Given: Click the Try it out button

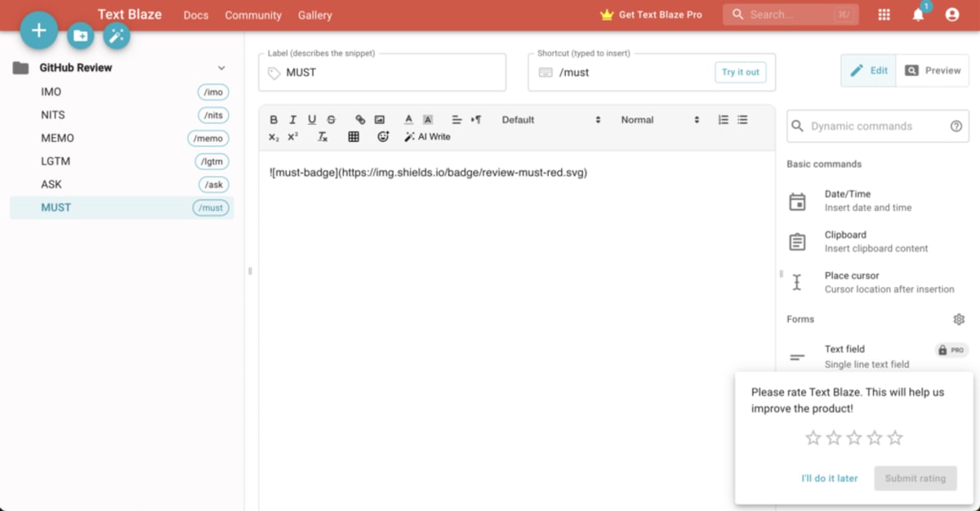Looking at the screenshot, I should pos(741,72).
